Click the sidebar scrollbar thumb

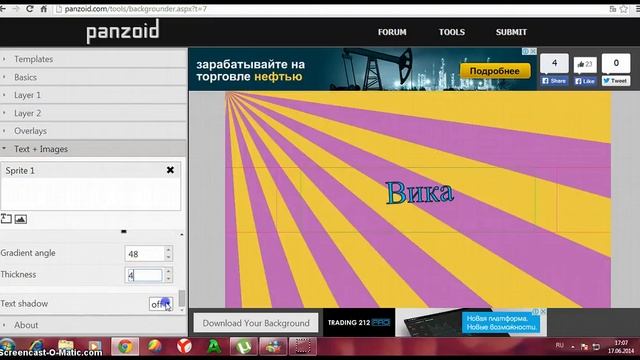182,298
